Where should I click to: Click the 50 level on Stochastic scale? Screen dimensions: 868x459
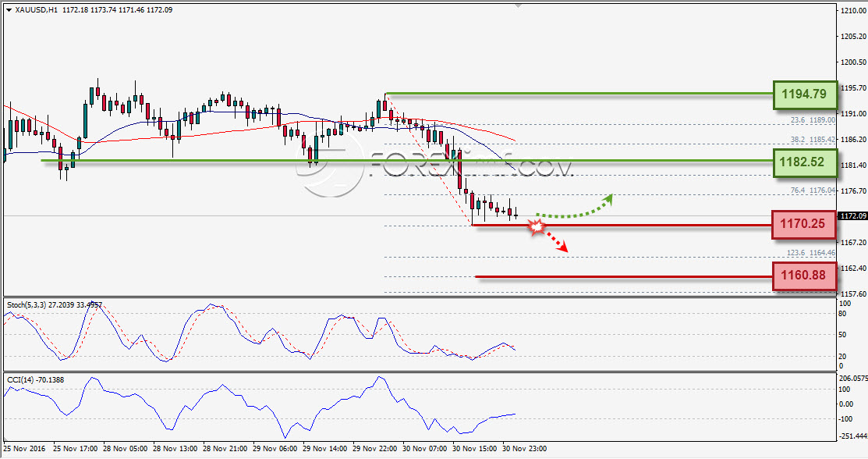click(842, 335)
